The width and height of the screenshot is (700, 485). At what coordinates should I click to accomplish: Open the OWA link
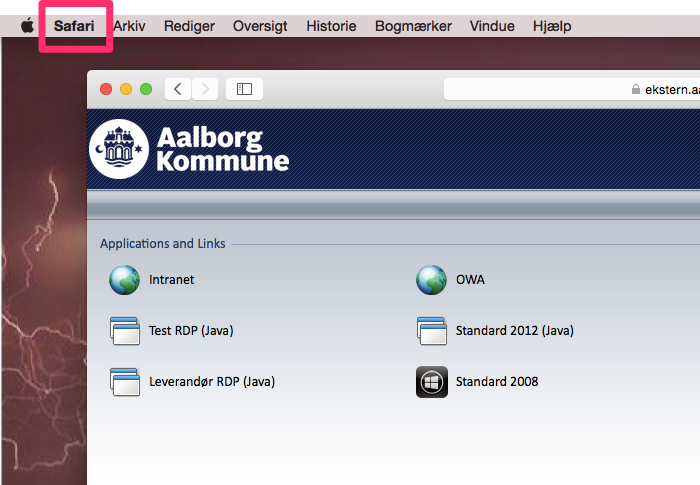click(470, 280)
